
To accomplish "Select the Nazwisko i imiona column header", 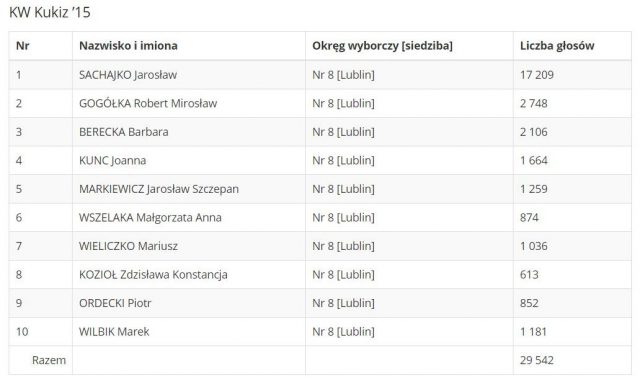I will coord(128,46).
